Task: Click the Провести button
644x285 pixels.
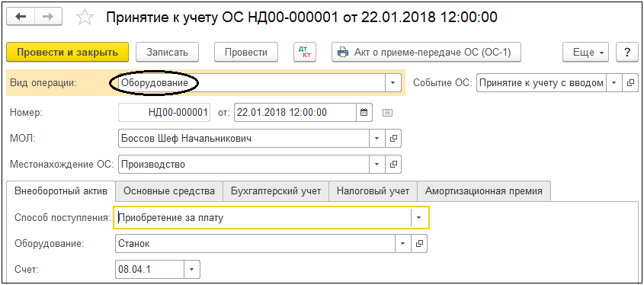Action: (x=246, y=52)
